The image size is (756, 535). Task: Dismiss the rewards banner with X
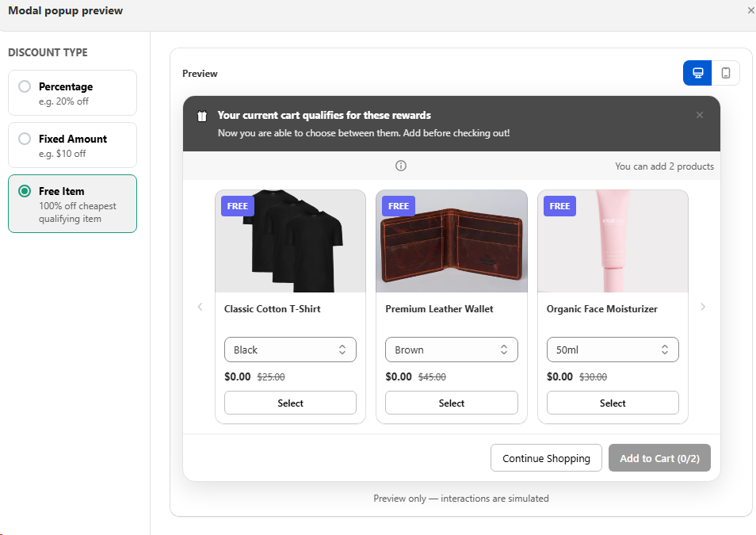700,115
